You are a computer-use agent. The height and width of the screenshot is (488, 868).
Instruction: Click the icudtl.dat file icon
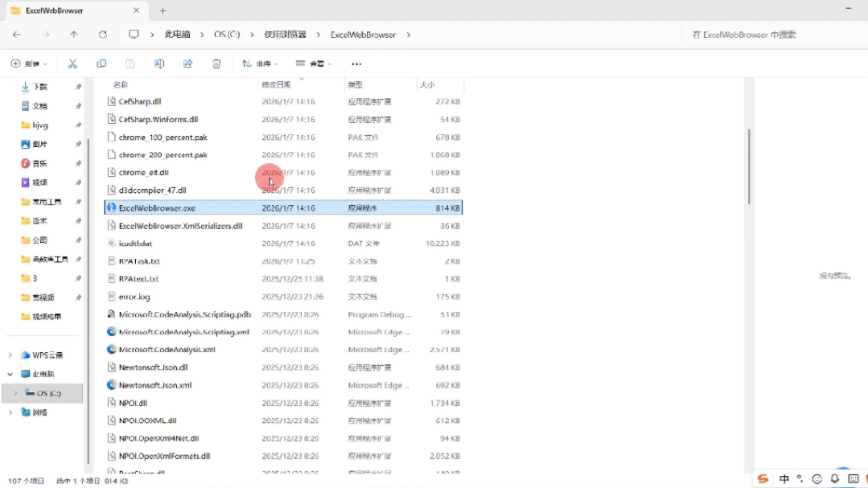coord(111,243)
